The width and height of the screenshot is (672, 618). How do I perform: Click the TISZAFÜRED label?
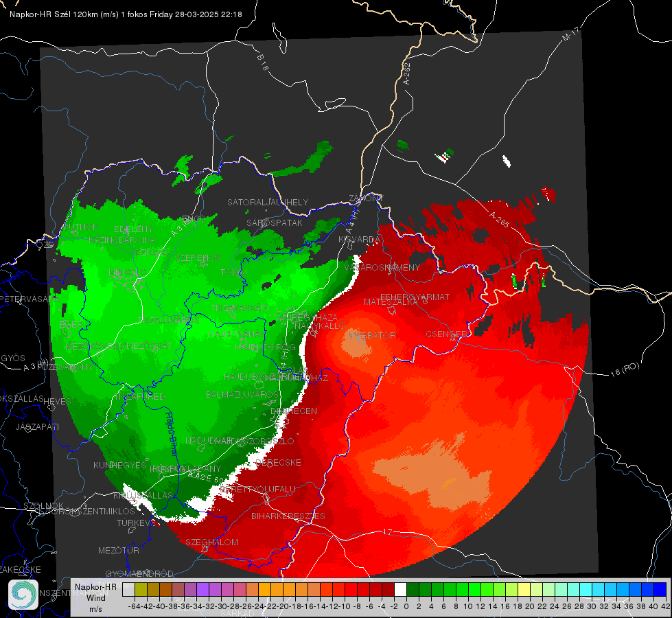(139, 396)
